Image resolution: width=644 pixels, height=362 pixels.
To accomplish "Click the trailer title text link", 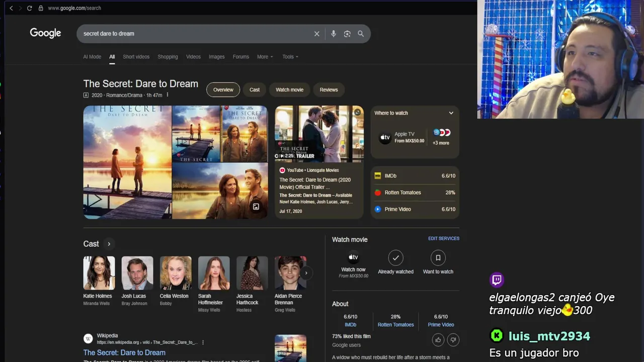I will [x=315, y=184].
